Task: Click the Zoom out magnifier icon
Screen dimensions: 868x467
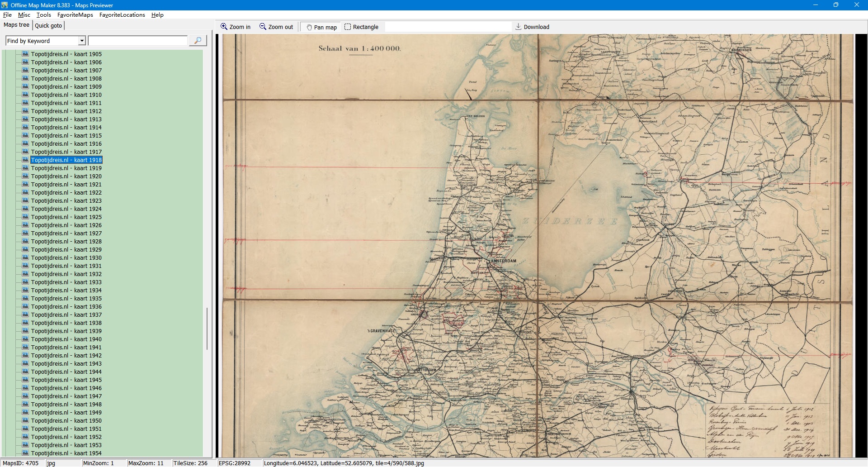Action: pyautogui.click(x=263, y=27)
